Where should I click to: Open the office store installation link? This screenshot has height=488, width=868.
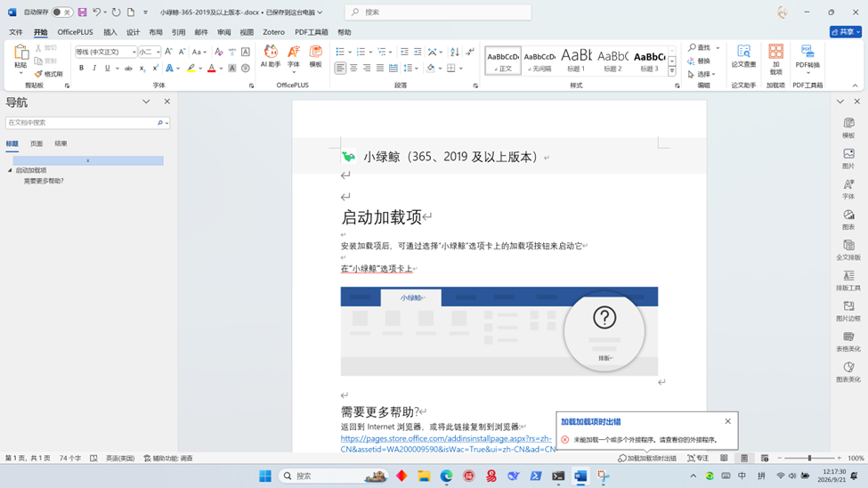coord(447,443)
